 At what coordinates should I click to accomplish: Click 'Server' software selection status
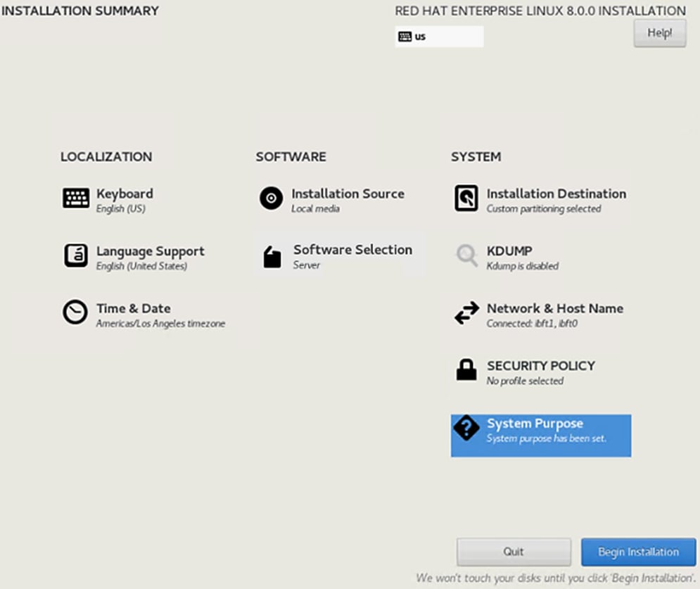(306, 265)
